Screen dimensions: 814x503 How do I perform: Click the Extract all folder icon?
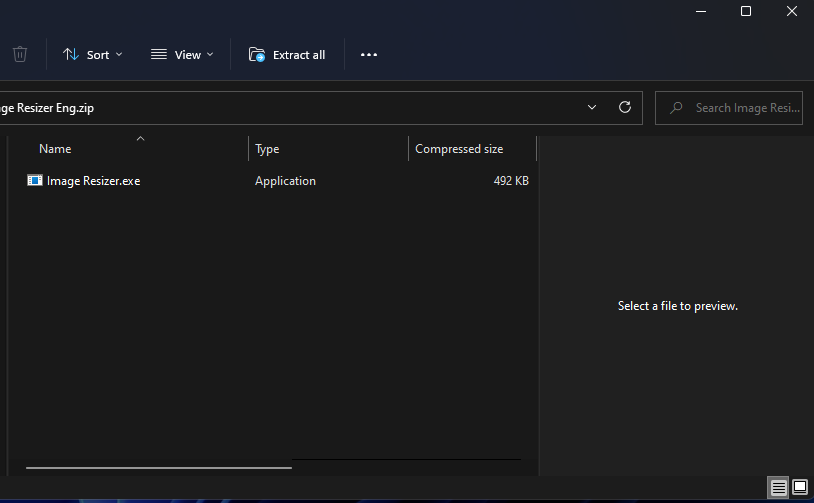pos(256,54)
